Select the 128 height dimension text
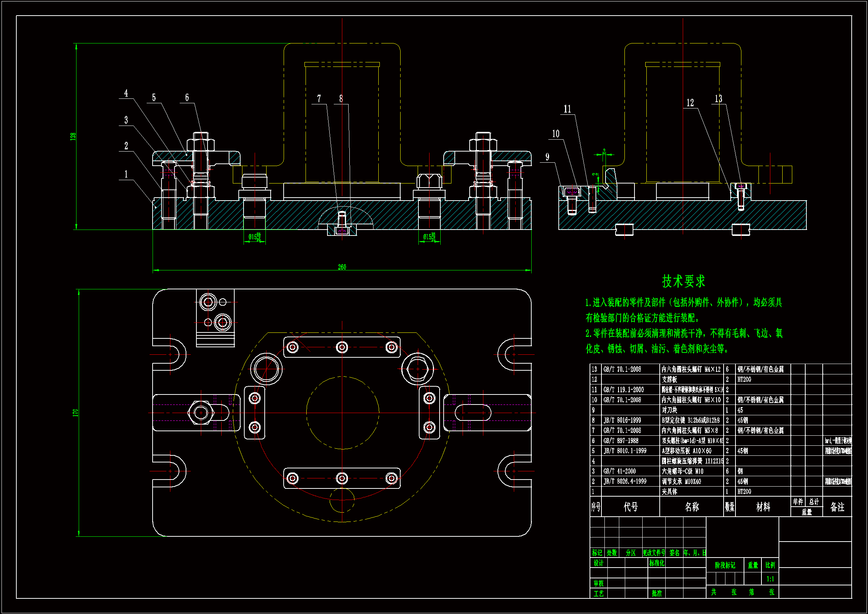The width and height of the screenshot is (868, 614). (73, 137)
